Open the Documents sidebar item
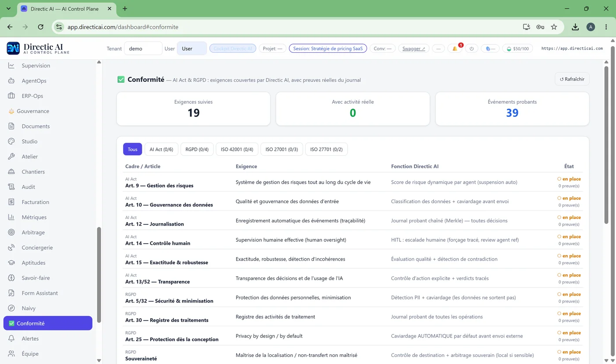 tap(36, 126)
